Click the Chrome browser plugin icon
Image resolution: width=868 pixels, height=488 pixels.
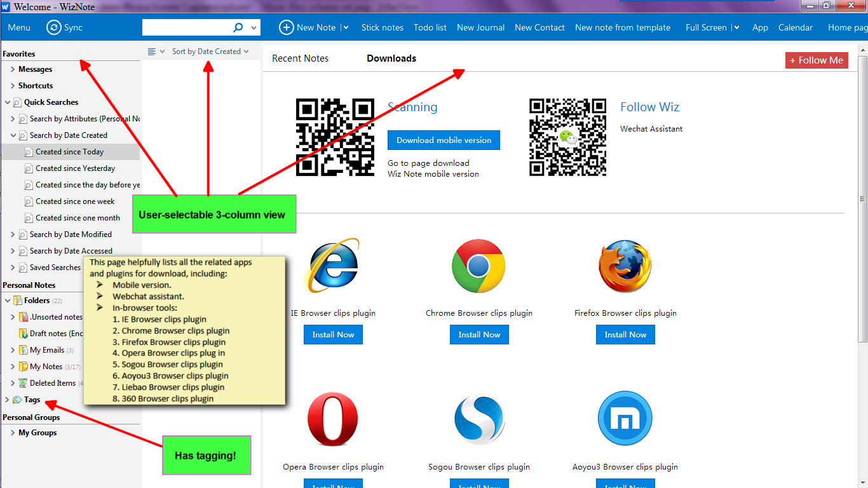[x=478, y=266]
